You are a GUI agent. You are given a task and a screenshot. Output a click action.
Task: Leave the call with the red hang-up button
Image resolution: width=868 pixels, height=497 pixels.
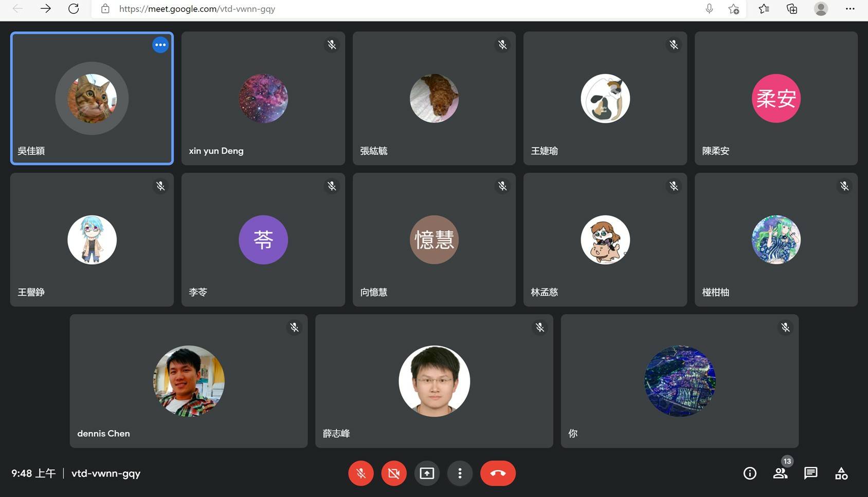[x=498, y=473]
